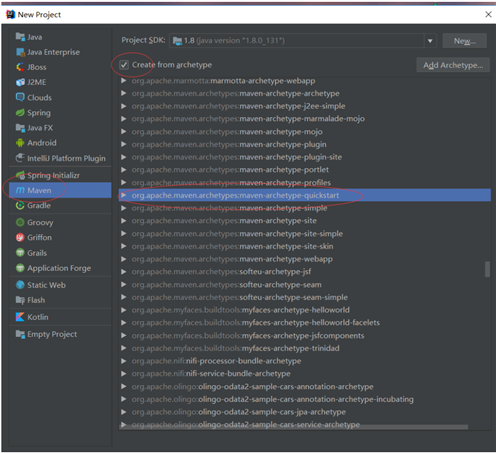Click the Maven m icon
The image size is (496, 453).
coord(20,190)
